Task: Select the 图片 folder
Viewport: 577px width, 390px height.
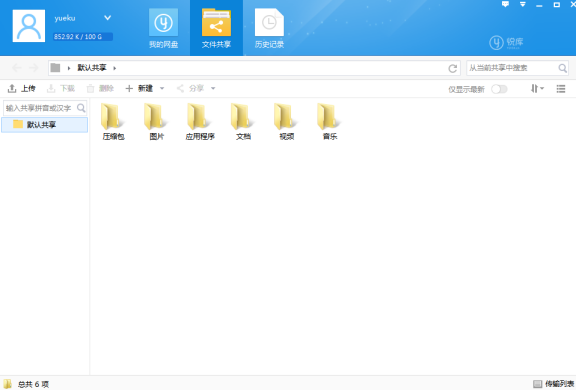Action: pos(157,122)
